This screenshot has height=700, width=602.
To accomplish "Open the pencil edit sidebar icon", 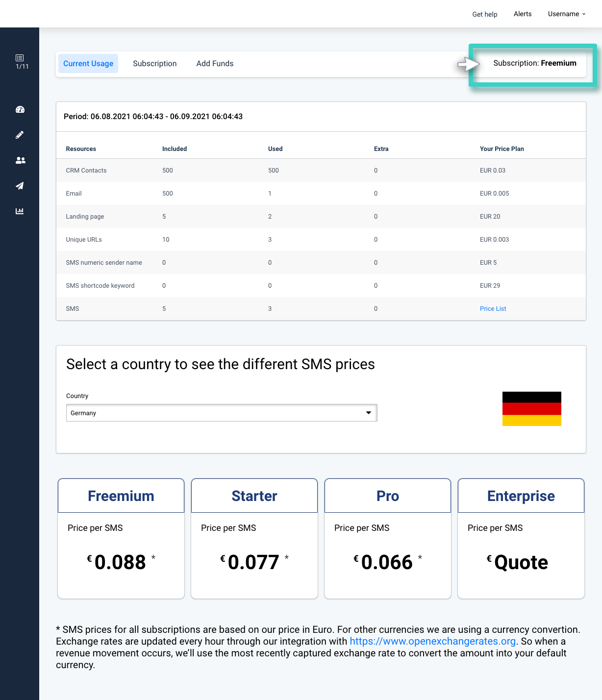I will click(20, 135).
